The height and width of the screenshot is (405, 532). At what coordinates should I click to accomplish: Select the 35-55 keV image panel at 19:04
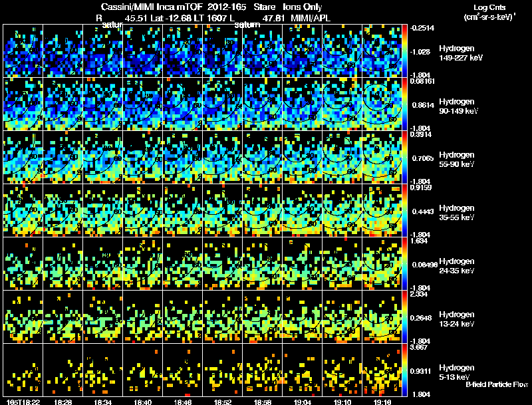point(303,211)
